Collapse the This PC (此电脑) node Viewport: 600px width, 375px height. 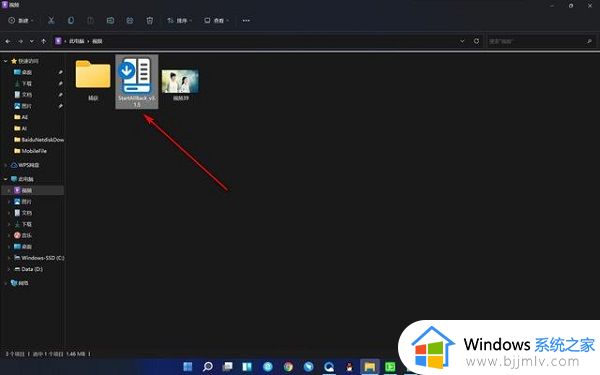click(5, 179)
